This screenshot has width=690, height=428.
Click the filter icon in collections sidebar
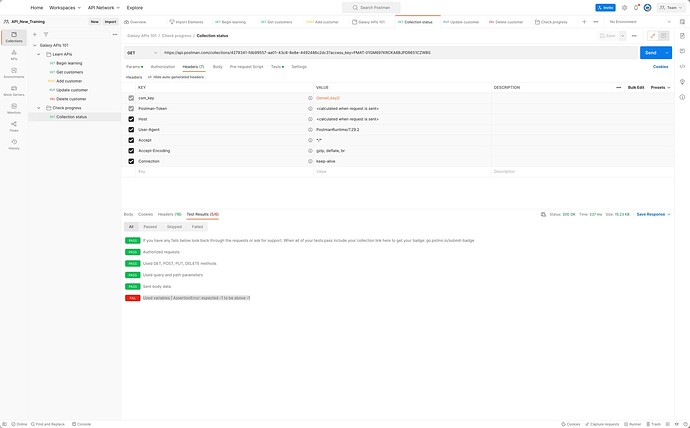point(46,34)
